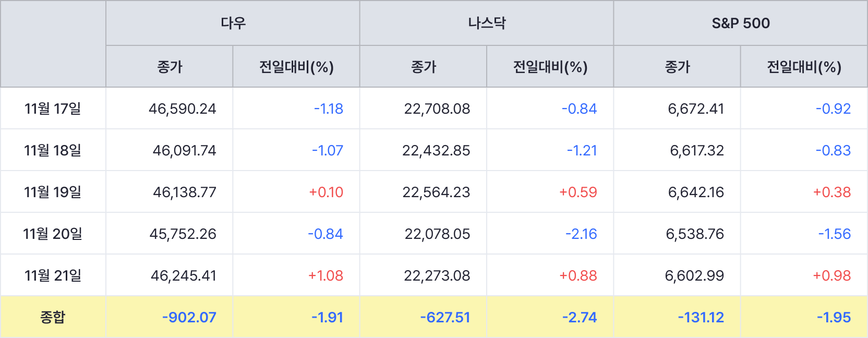This screenshot has height=338, width=868.
Task: Select the 11월 17일 row label
Action: [53, 108]
